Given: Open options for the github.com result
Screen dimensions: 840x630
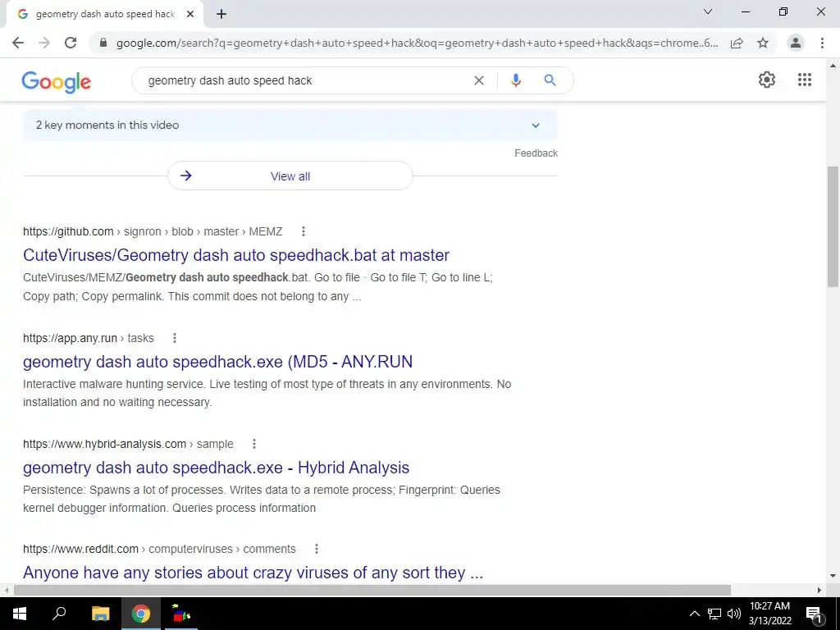Looking at the screenshot, I should tap(304, 231).
